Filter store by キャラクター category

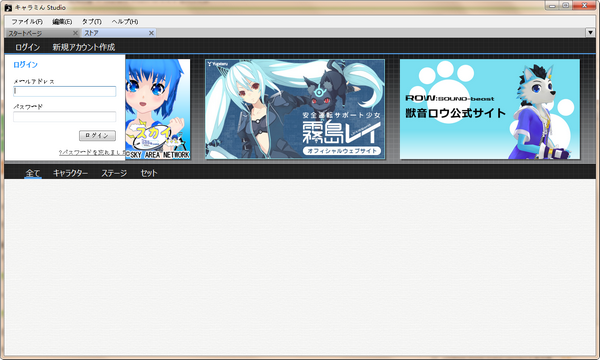pos(70,173)
